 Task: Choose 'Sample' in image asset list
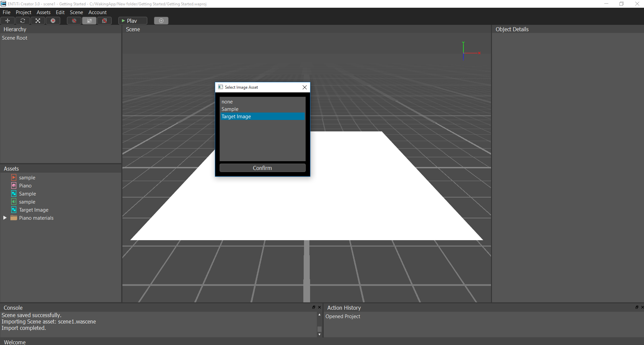(262, 109)
